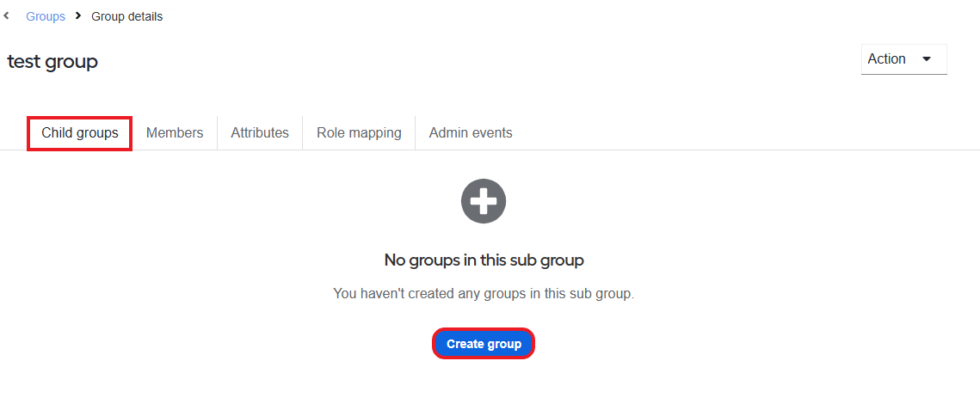The image size is (980, 410).
Task: Expand the Action menu selector
Action: pyautogui.click(x=903, y=59)
